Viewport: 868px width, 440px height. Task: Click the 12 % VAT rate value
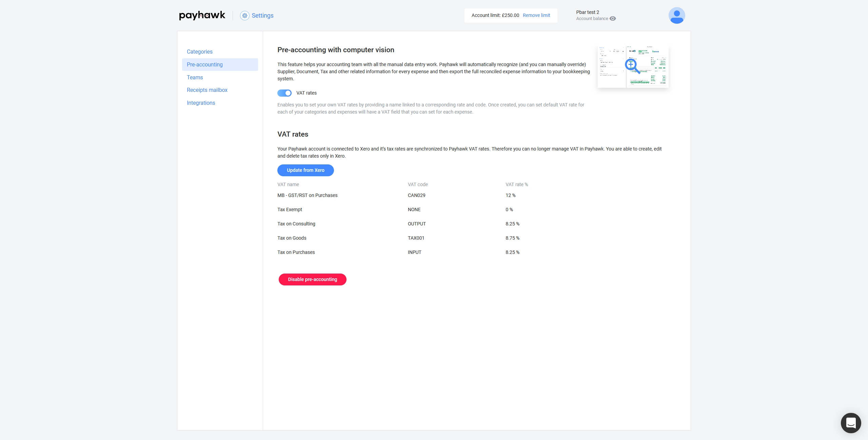[x=510, y=195]
